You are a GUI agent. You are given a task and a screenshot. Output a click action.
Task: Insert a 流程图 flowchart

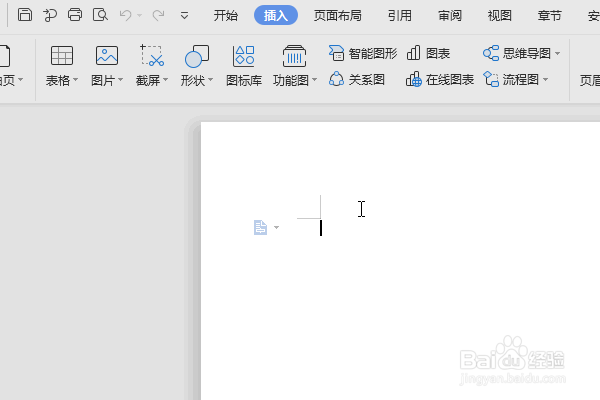click(x=511, y=80)
